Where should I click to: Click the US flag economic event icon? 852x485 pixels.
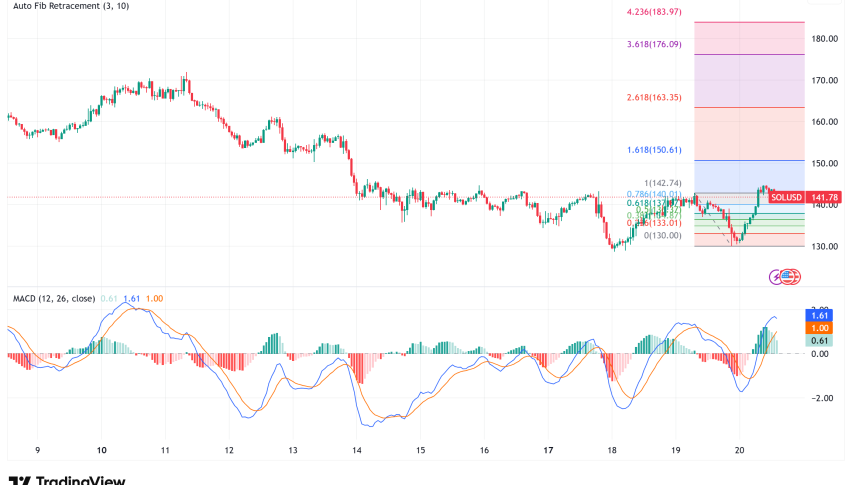tap(788, 276)
